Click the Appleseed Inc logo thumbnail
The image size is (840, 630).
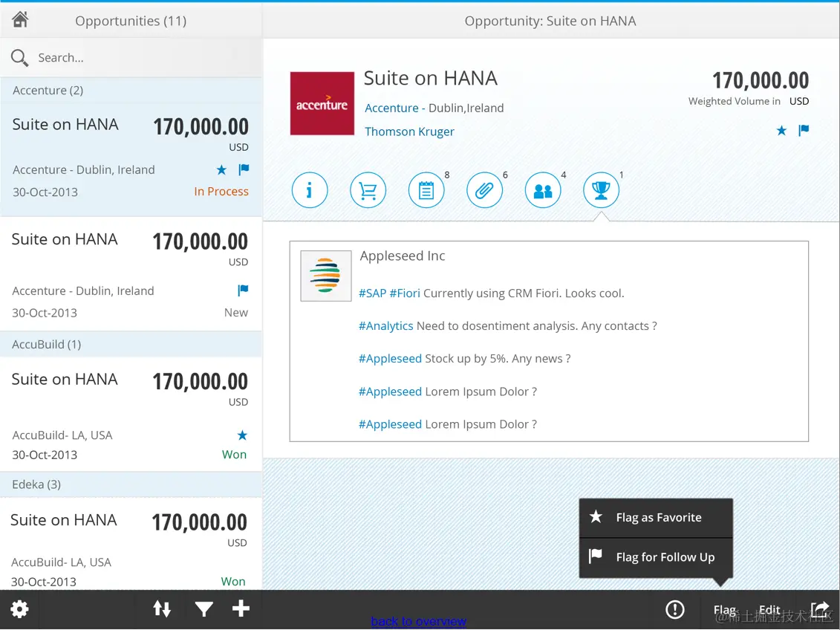tap(326, 276)
